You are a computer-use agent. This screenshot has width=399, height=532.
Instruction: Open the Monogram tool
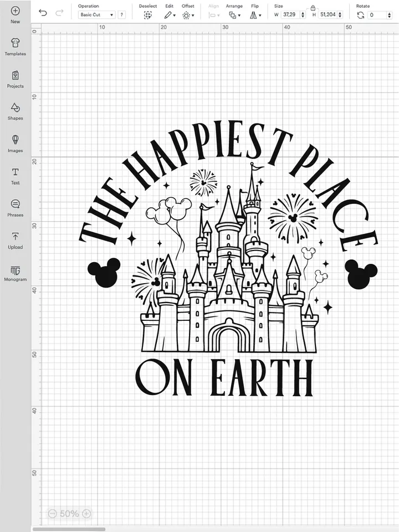(x=16, y=273)
